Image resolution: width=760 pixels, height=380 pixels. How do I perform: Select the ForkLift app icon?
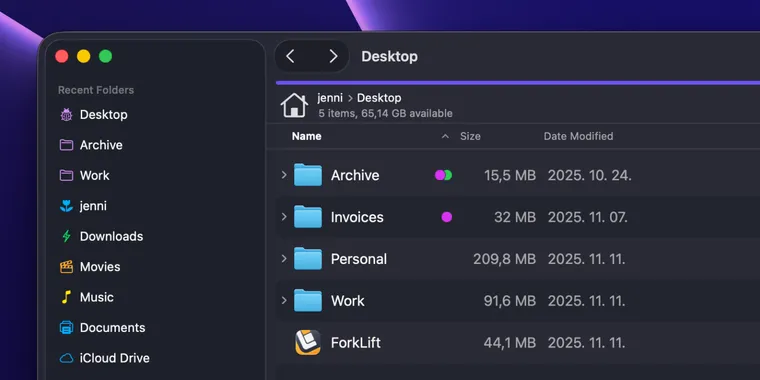308,343
